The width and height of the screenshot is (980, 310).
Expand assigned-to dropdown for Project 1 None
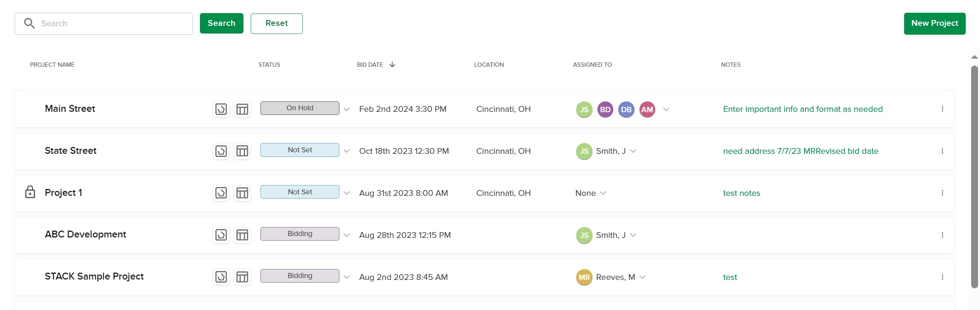coord(603,193)
